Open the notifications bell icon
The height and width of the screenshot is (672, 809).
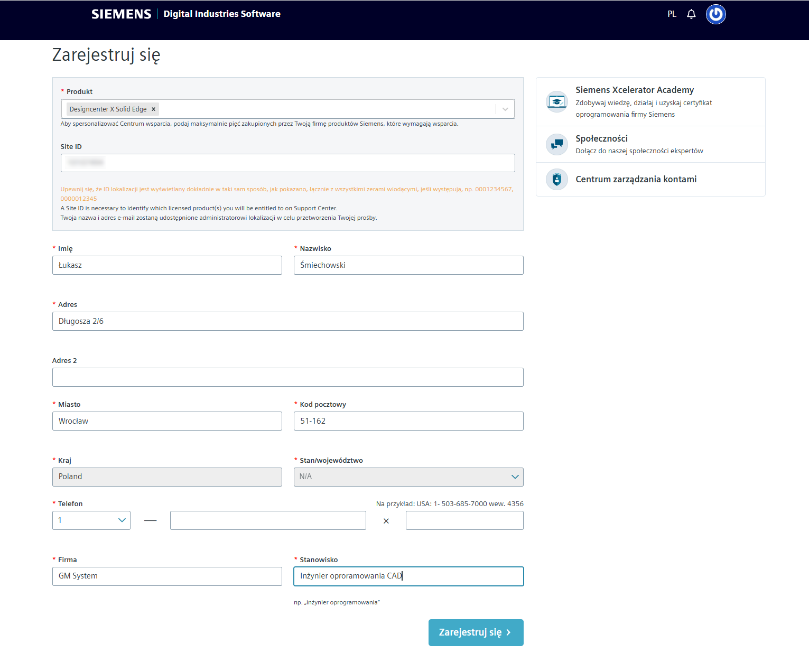pos(691,14)
